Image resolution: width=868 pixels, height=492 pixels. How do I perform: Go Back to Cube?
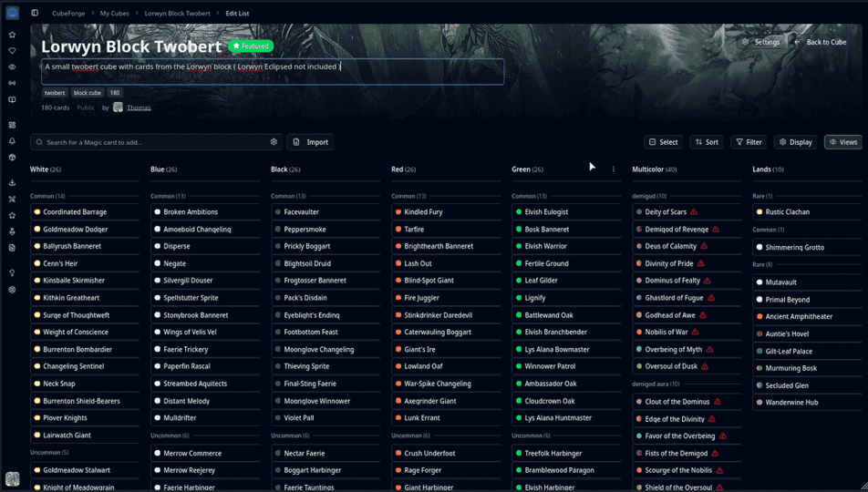tap(821, 42)
